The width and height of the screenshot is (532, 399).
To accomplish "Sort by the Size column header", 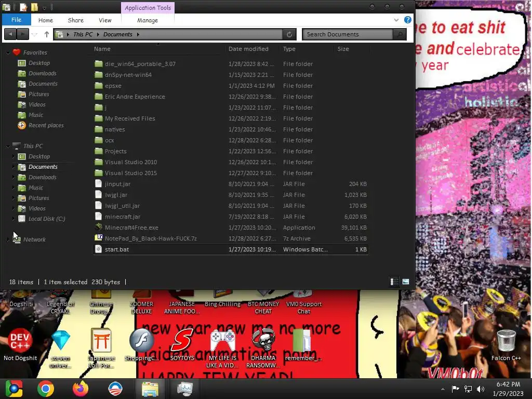I will pyautogui.click(x=343, y=49).
